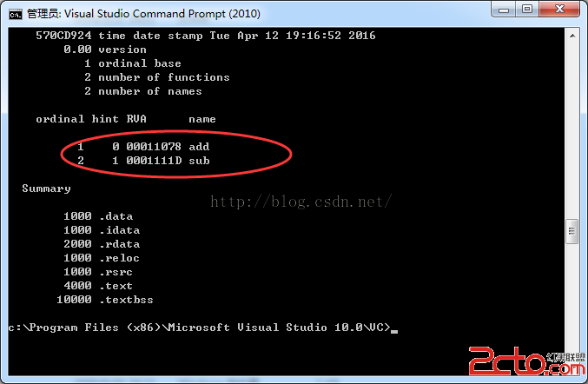Screen dimensions: 588x384
Task: Click the '2 number of functions' line
Action: (x=156, y=77)
